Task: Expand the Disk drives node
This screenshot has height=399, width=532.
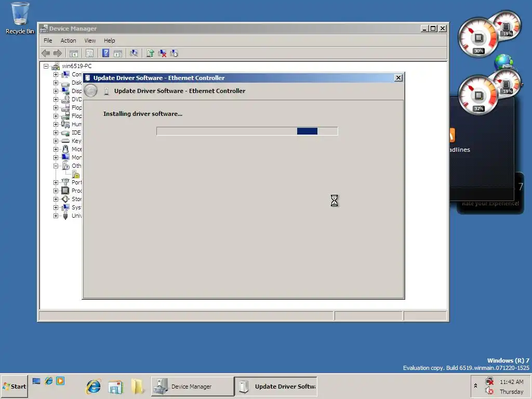Action: pyautogui.click(x=56, y=83)
